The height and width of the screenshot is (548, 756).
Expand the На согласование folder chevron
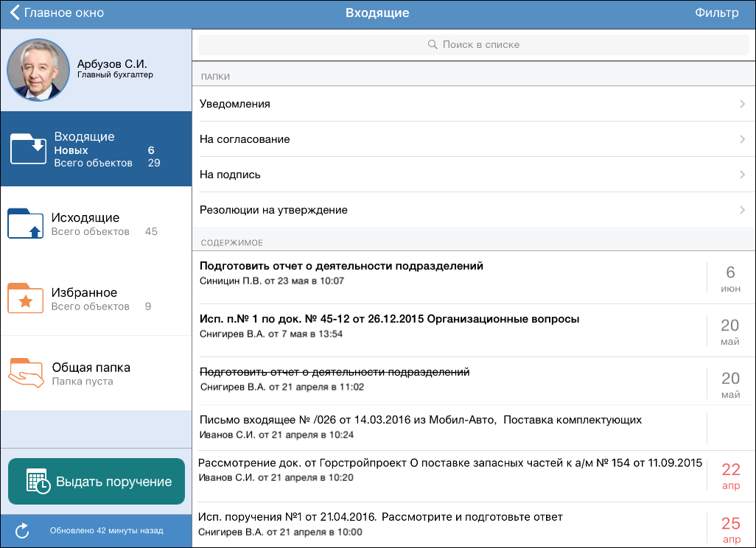[742, 139]
